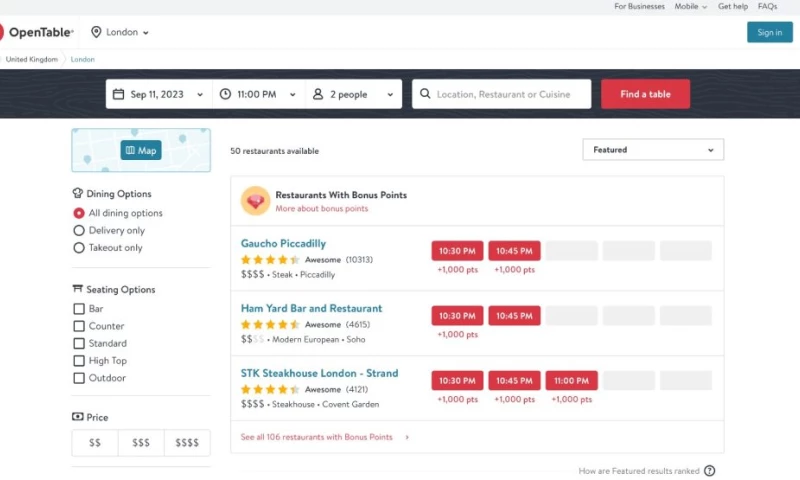Open the Featured sort dropdown

coord(653,150)
